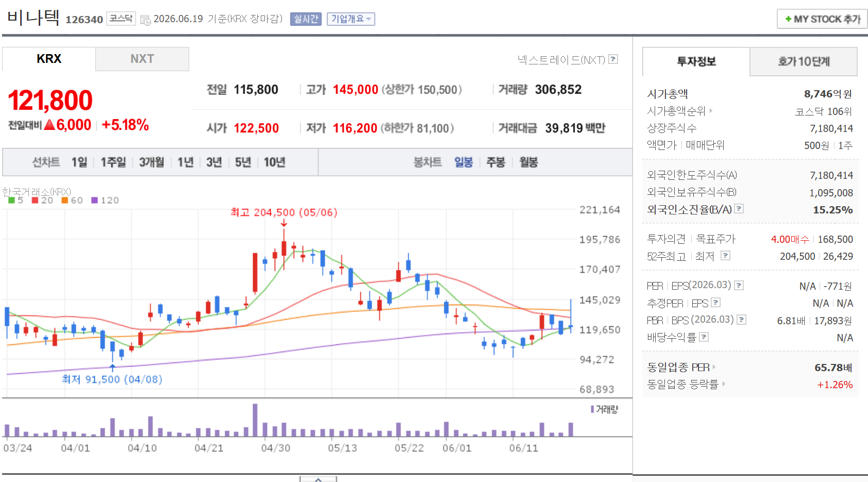The height and width of the screenshot is (482, 868).
Task: Select the 1일 line chart period
Action: 79,162
